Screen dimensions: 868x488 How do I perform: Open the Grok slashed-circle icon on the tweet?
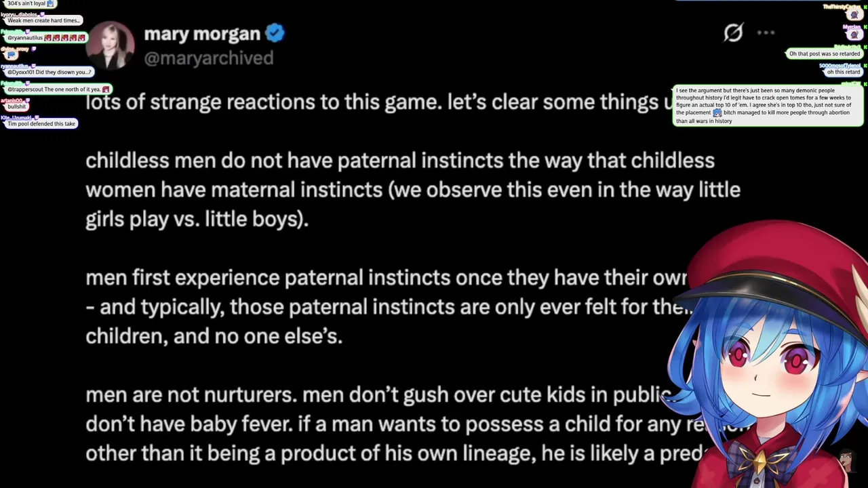(x=733, y=33)
